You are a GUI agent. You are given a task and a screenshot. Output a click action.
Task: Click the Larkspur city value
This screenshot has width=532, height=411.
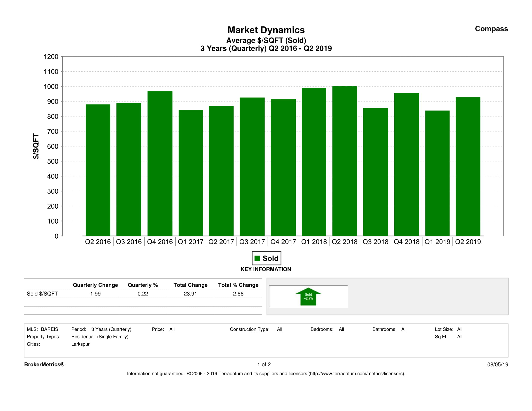pos(80,344)
